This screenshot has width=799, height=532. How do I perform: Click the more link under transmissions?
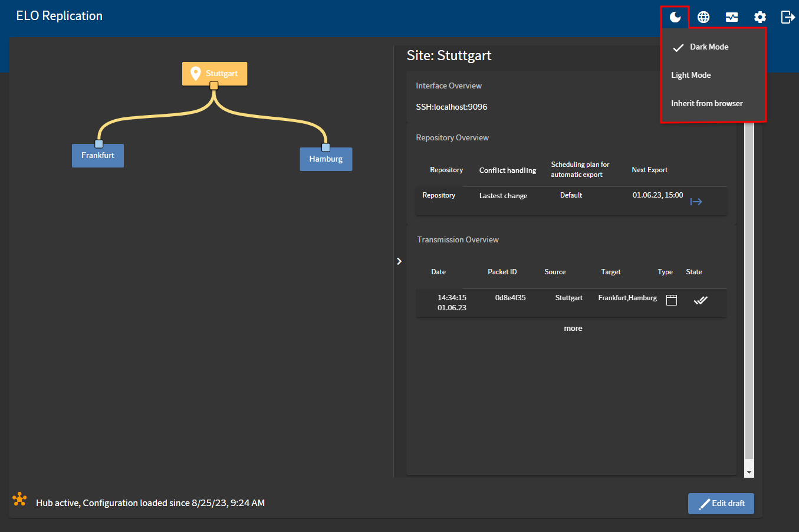[573, 329]
